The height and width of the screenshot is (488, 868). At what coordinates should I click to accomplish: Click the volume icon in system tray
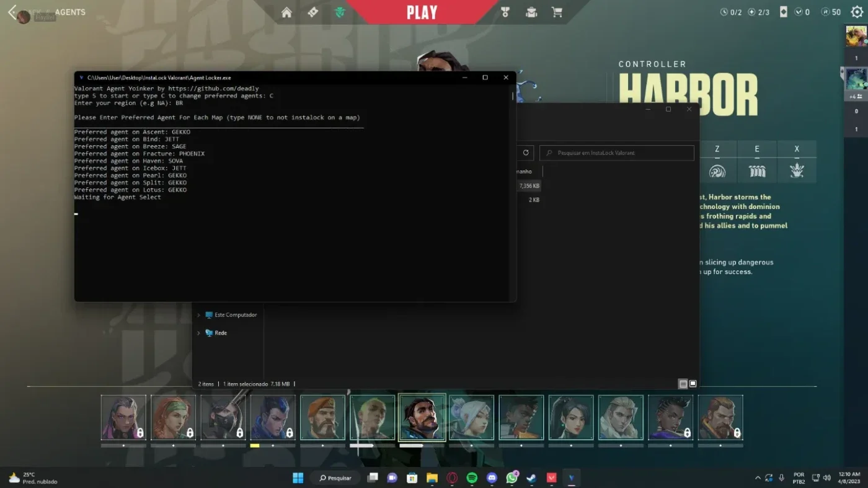(826, 477)
